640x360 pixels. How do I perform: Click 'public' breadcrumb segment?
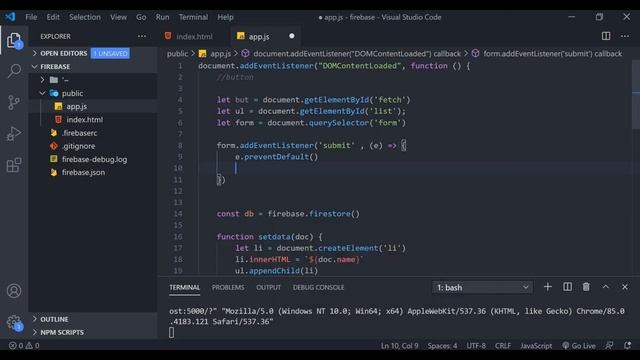click(177, 54)
